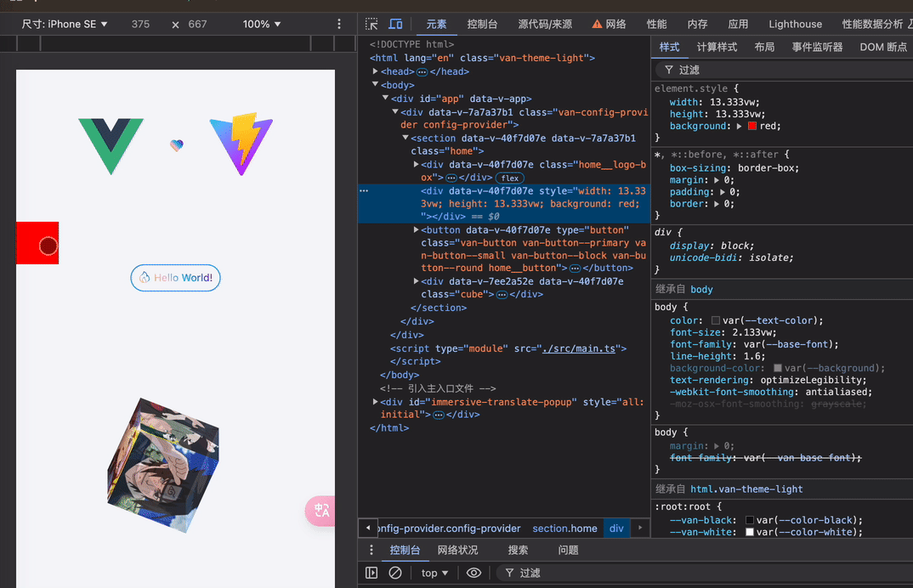This screenshot has height=588, width=913.
Task: Collapse the section class="home" node
Action: pos(405,138)
